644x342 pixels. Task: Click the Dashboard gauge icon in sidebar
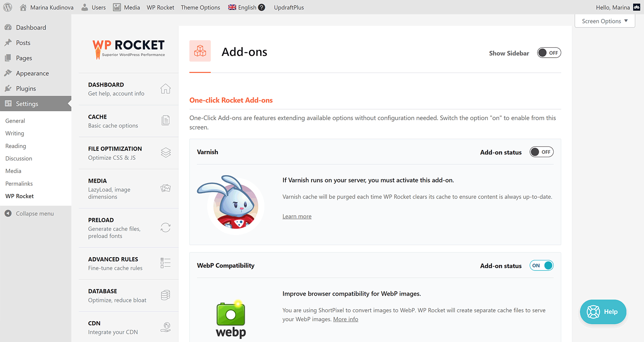(8, 27)
